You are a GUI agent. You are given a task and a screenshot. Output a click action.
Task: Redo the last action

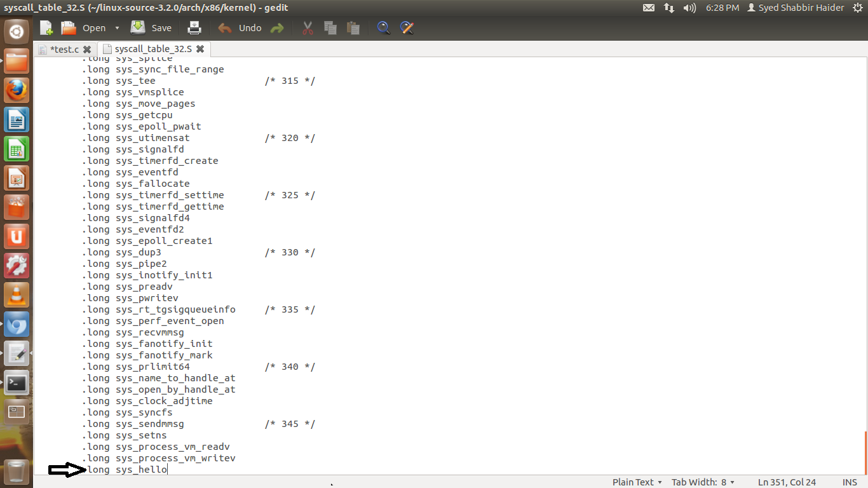click(278, 27)
